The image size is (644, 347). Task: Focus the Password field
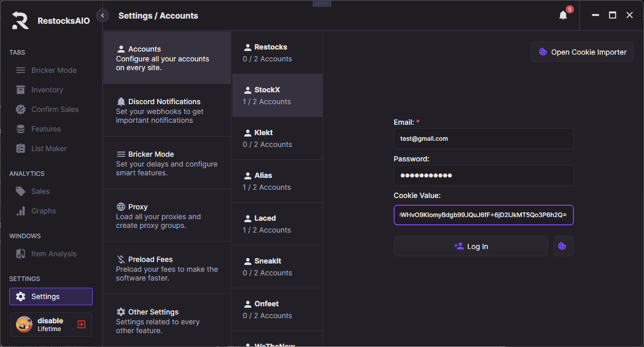pos(483,175)
